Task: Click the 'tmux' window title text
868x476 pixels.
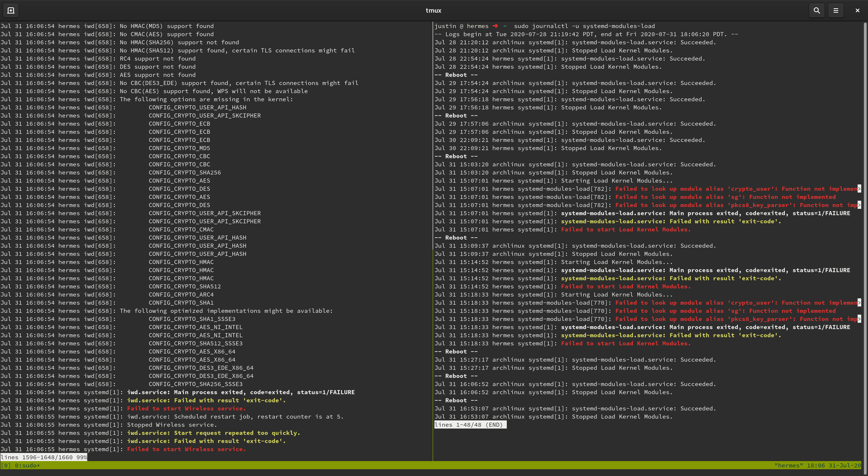Action: pyautogui.click(x=433, y=10)
